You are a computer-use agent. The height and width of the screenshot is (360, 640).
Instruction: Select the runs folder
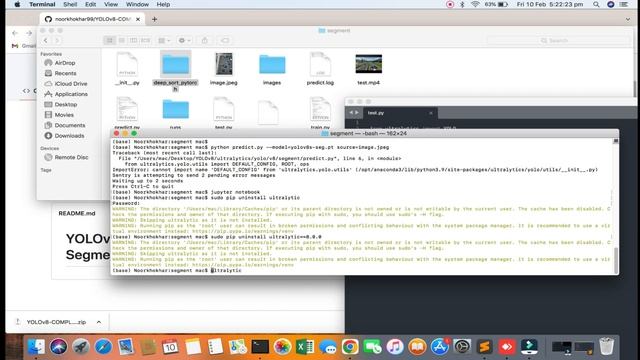pos(176,109)
